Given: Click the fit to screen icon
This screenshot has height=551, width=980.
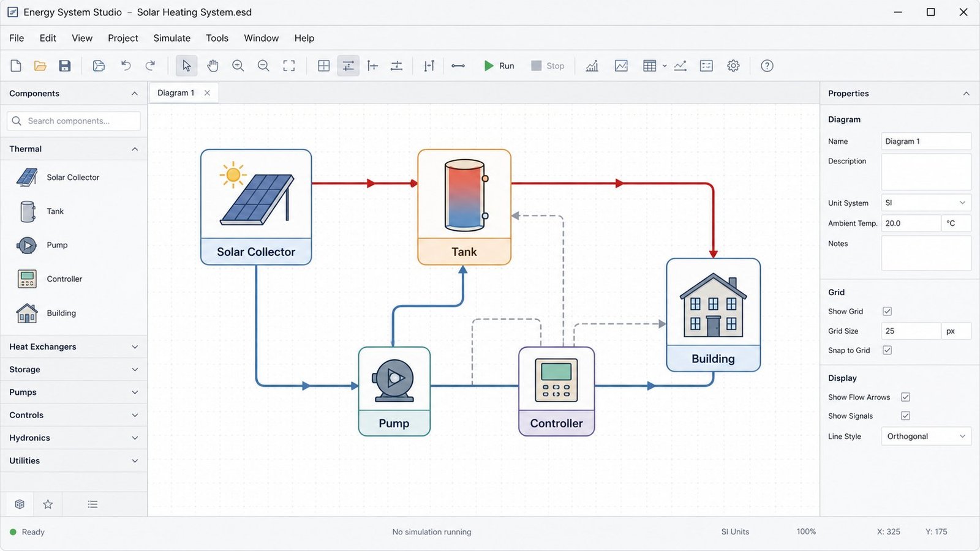Looking at the screenshot, I should (289, 66).
